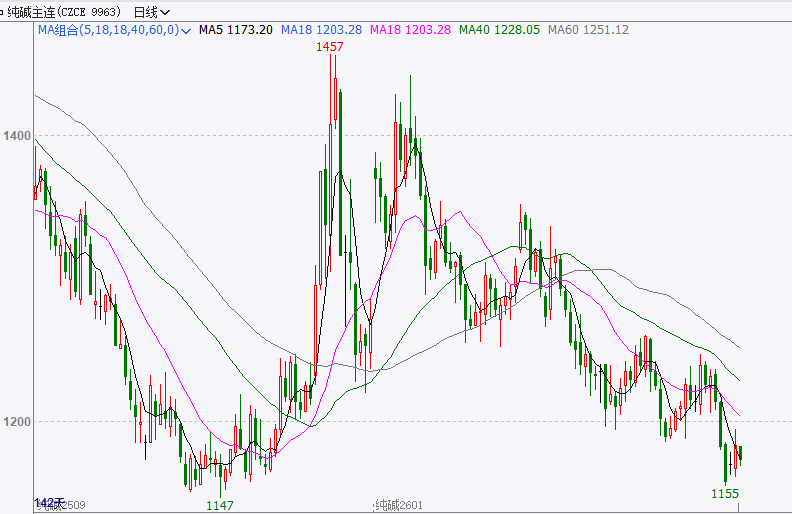This screenshot has width=792, height=514.
Task: Click the last candlestick above 1155
Action: coord(740,455)
